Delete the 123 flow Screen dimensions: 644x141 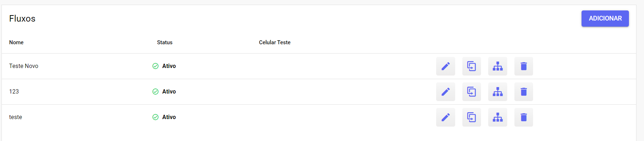coord(524,92)
